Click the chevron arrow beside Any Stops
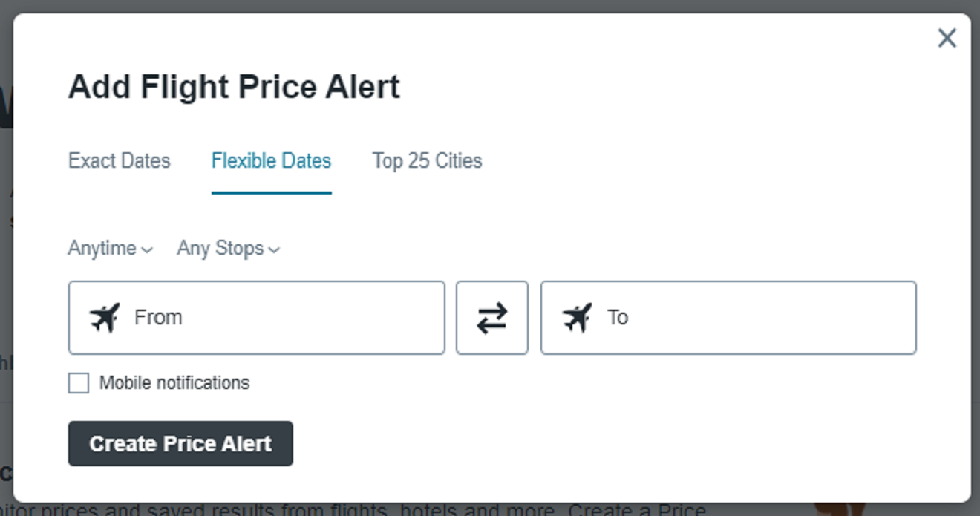The image size is (980, 516). (x=274, y=250)
